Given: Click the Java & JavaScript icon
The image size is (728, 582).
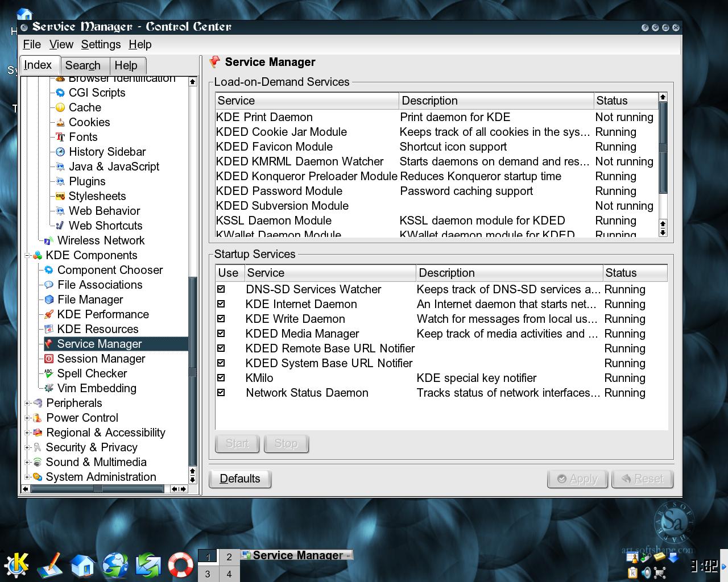Looking at the screenshot, I should pyautogui.click(x=60, y=167).
